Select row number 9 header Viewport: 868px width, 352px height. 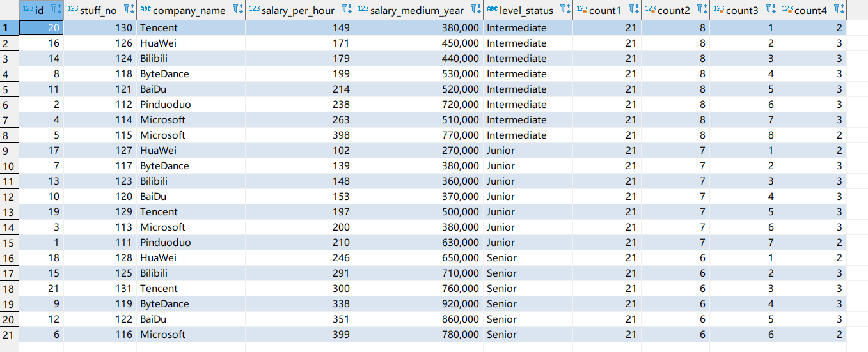10,150
